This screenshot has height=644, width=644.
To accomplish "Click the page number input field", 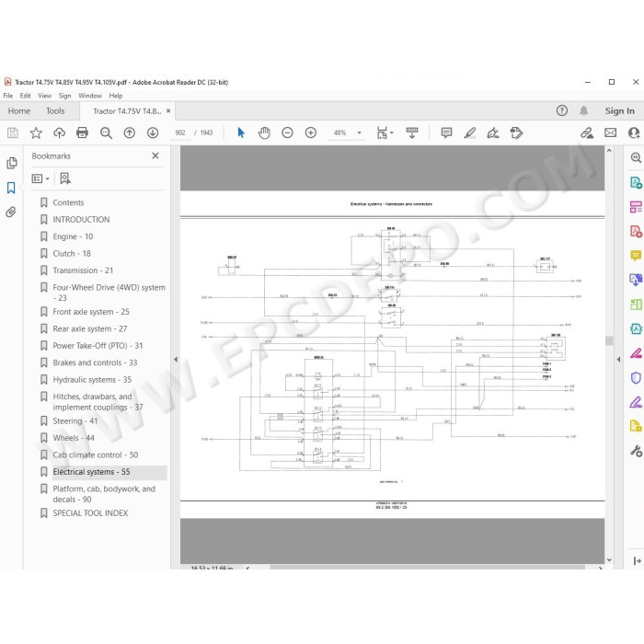I will point(180,132).
